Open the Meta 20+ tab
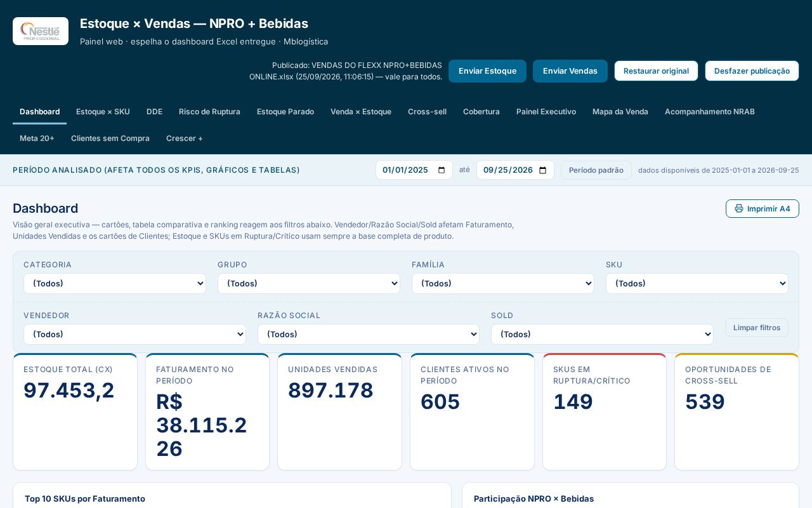Viewport: 812px width, 508px height. [37, 138]
